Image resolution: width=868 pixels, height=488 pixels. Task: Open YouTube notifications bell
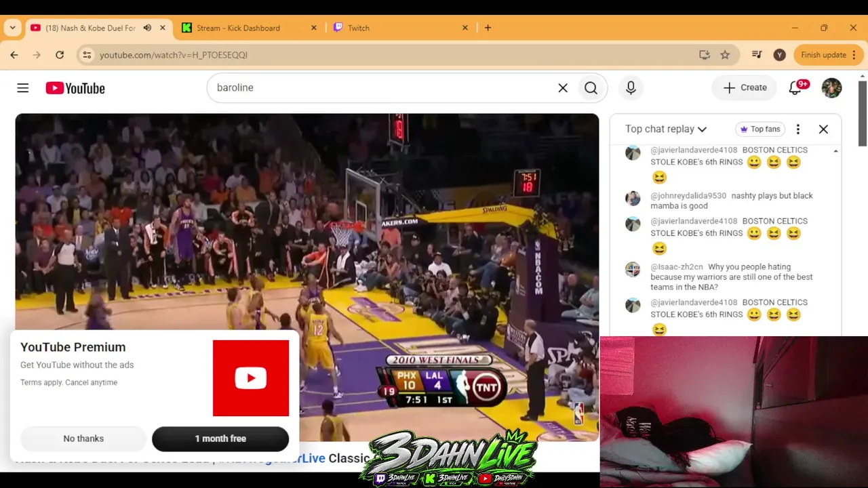795,88
